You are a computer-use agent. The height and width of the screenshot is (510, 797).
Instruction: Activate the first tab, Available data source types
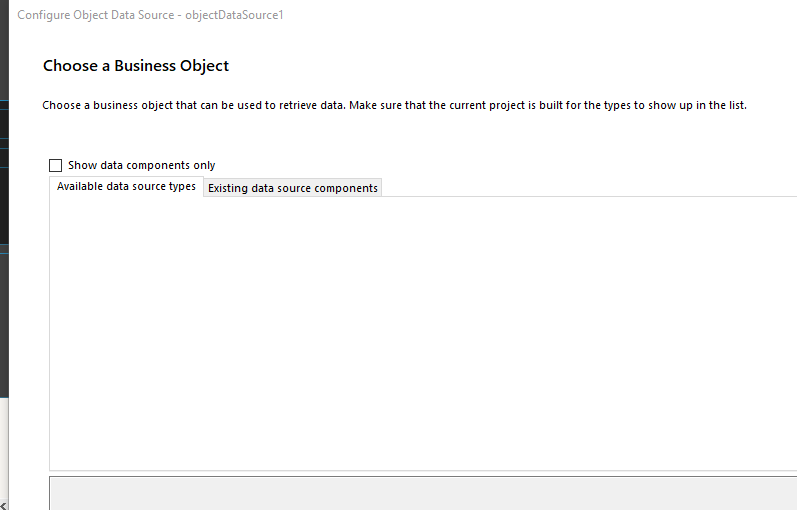point(126,187)
